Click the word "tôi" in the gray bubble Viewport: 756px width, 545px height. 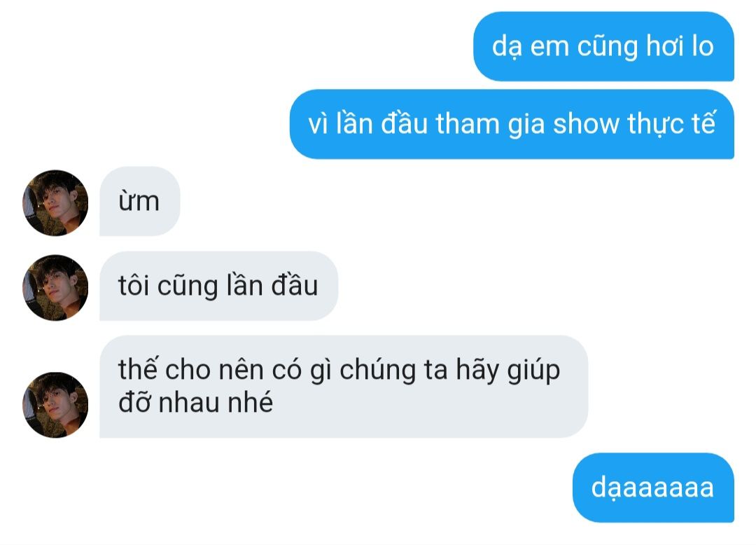pos(134,284)
